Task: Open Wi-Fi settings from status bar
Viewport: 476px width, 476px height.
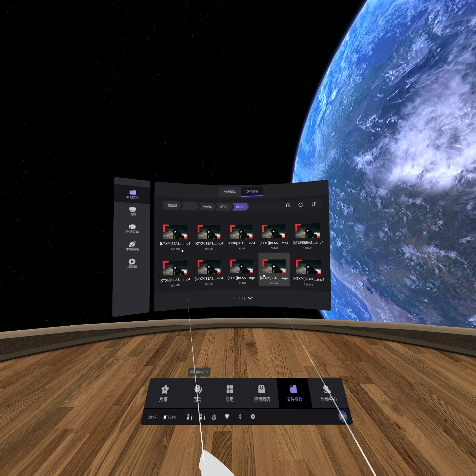Action: (x=227, y=416)
